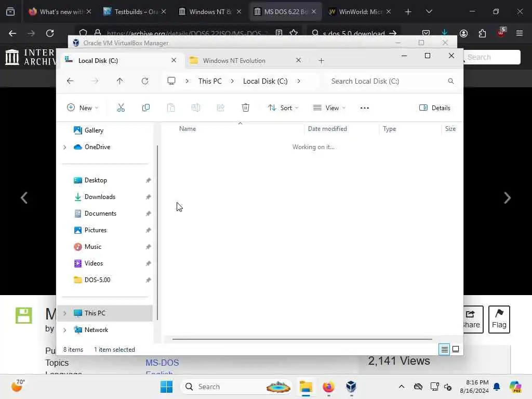Screen dimensions: 532x399
Task: Switch to large thumbnails view icon in status bar
Action: [456, 349]
